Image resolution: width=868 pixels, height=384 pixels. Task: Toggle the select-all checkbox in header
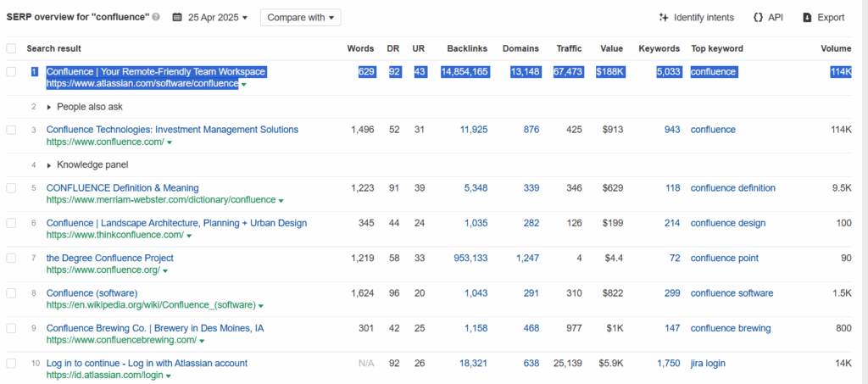coord(11,48)
